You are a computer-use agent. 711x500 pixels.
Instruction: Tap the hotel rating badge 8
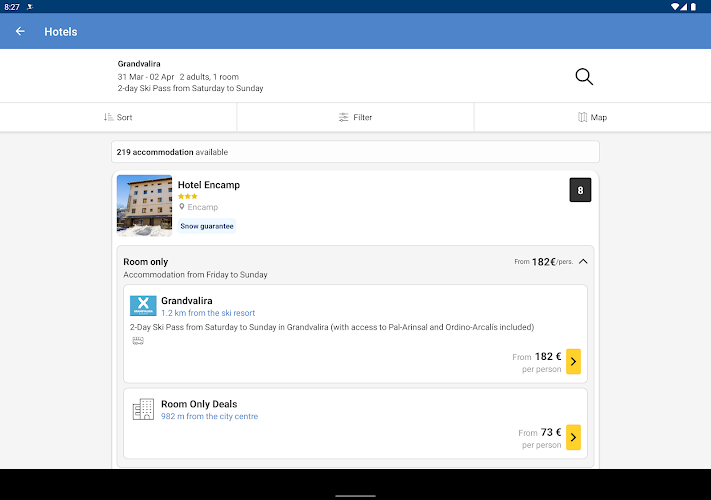[x=580, y=190]
